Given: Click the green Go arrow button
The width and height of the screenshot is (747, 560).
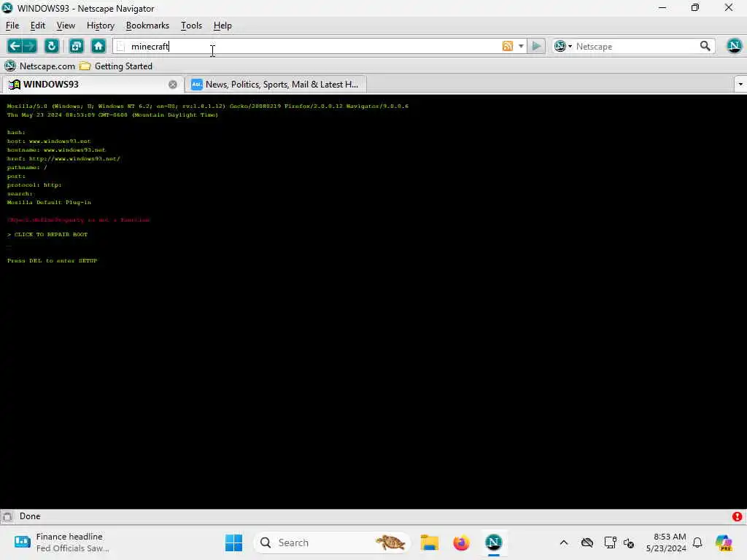Looking at the screenshot, I should [536, 46].
